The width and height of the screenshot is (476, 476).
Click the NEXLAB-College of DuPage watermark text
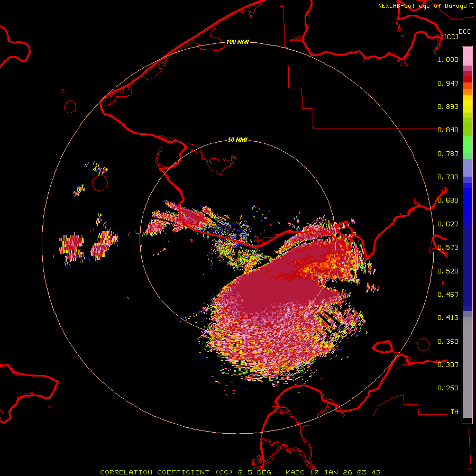click(423, 6)
